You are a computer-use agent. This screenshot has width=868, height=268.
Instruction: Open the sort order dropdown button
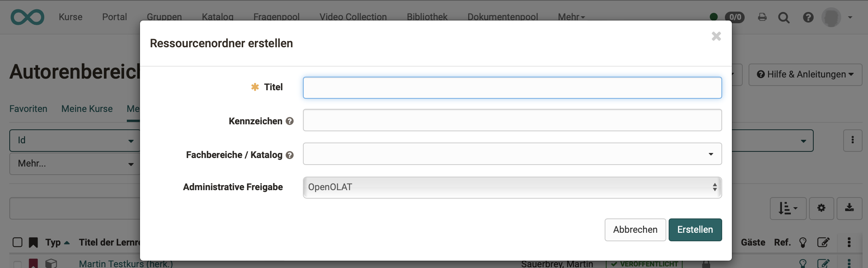pyautogui.click(x=788, y=208)
